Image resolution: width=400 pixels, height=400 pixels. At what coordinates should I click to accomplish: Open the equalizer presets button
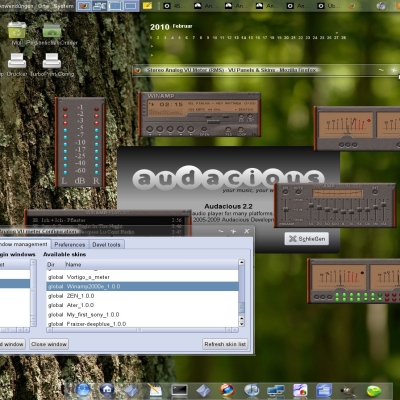click(x=375, y=191)
